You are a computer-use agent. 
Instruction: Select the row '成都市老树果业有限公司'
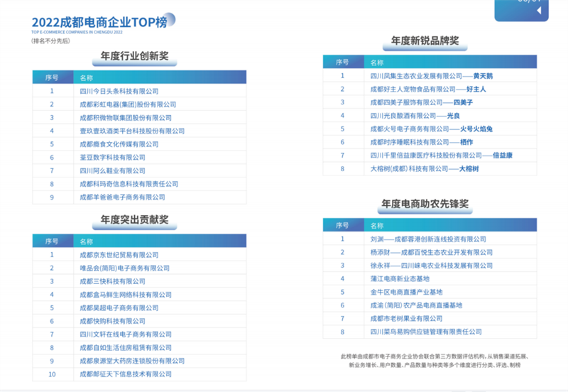coord(430,318)
